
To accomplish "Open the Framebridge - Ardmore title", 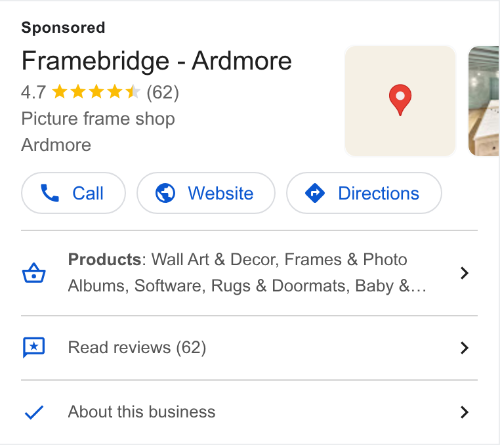I will (157, 61).
